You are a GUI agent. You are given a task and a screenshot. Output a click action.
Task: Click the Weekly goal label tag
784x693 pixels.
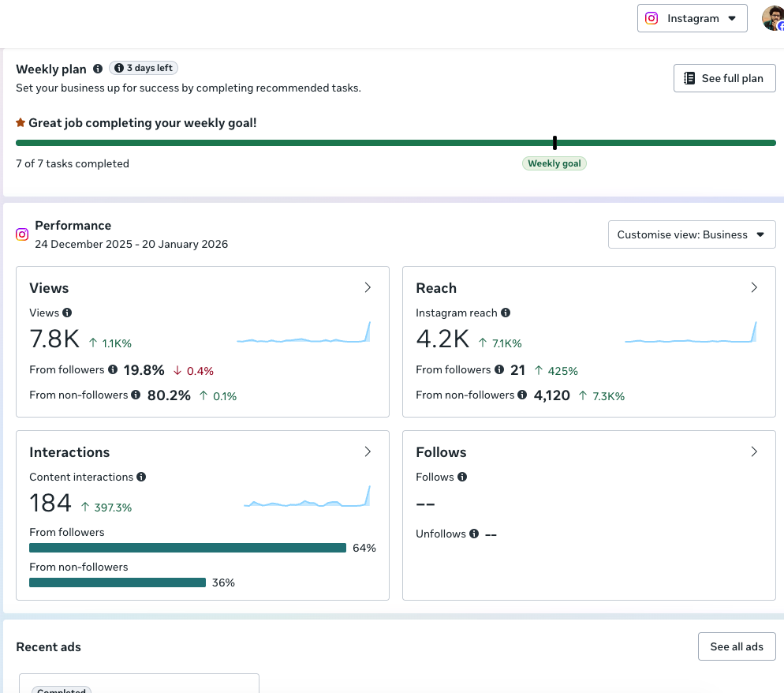tap(554, 163)
